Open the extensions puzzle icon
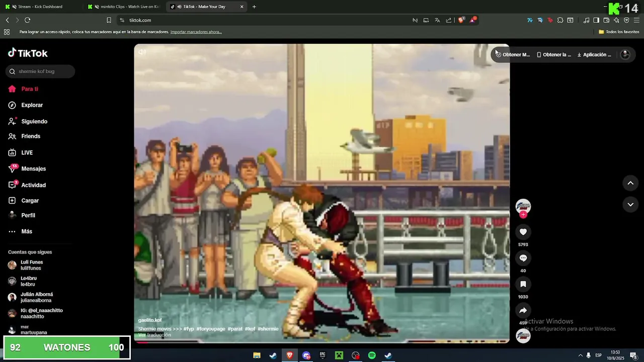This screenshot has height=362, width=644. point(560,20)
